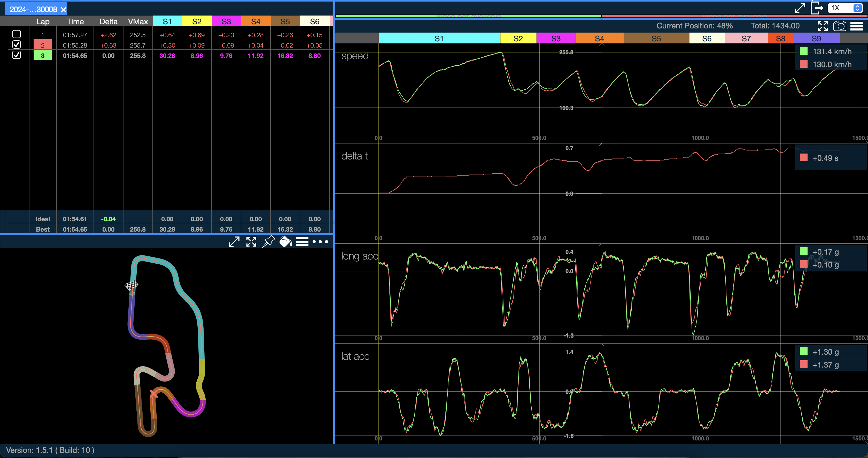This screenshot has height=458, width=868.
Task: Uncheck the lap 3 checkbox
Action: click(17, 55)
